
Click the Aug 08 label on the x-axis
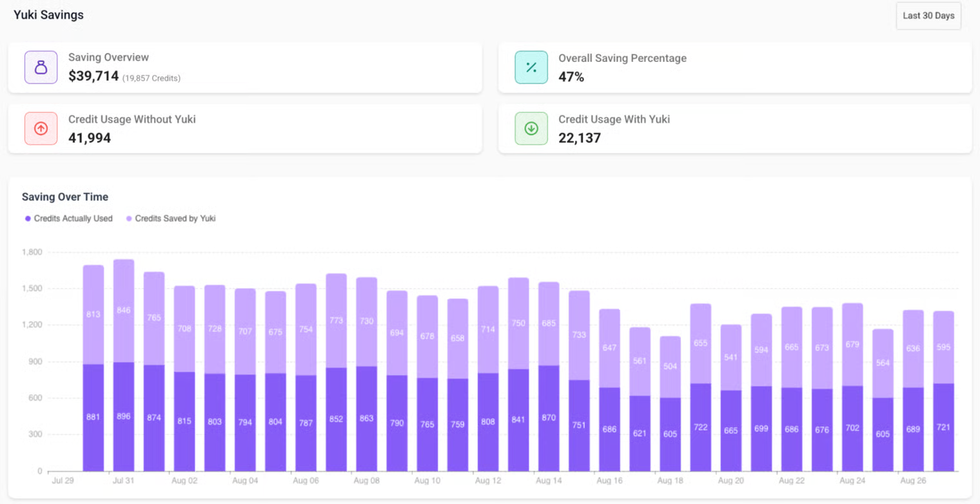point(366,481)
